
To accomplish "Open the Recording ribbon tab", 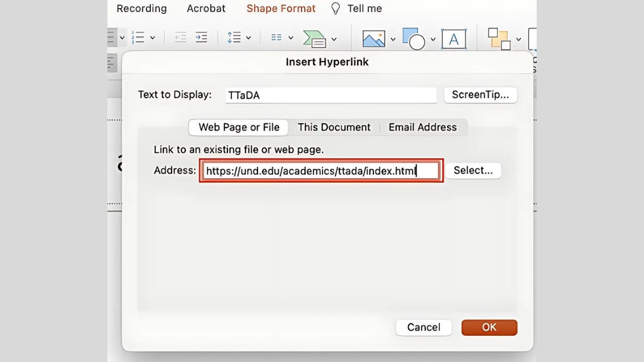I will click(142, 9).
